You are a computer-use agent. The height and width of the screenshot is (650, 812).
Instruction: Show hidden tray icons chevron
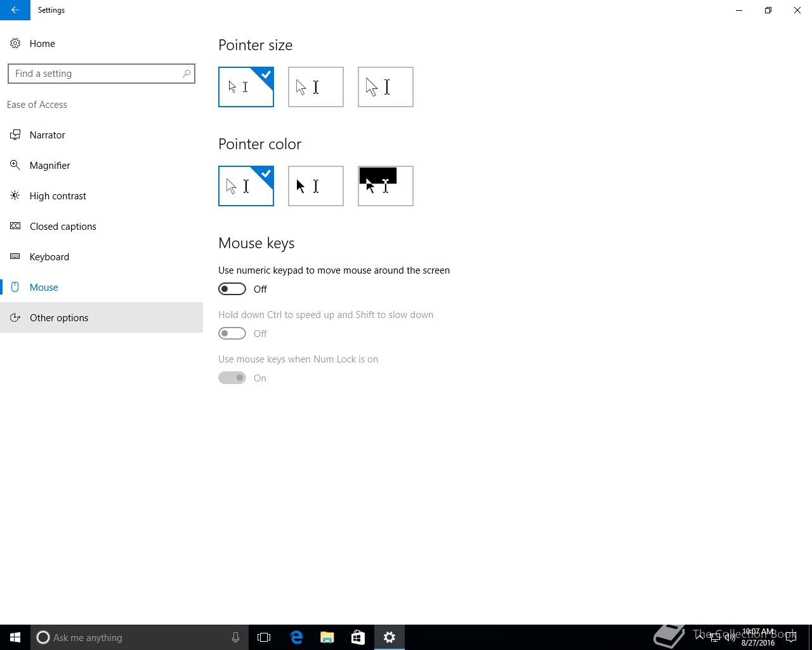point(700,637)
